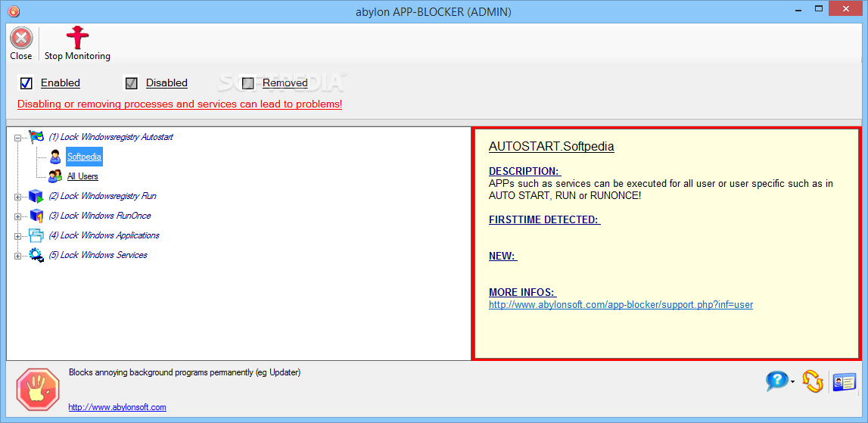Select the Softpedia tree entry
Viewport: 868px width, 423px height.
click(x=84, y=157)
